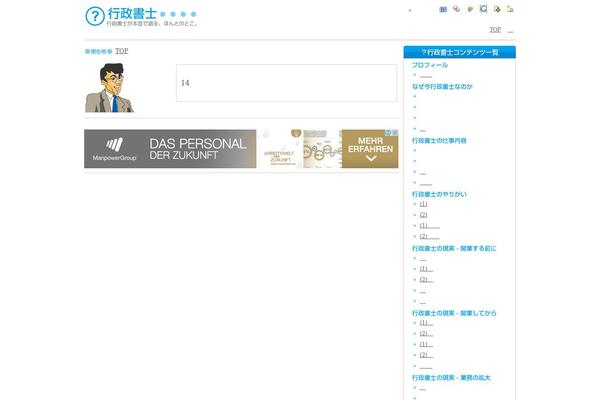Open the AdChoices info icon on the banner

389,132
